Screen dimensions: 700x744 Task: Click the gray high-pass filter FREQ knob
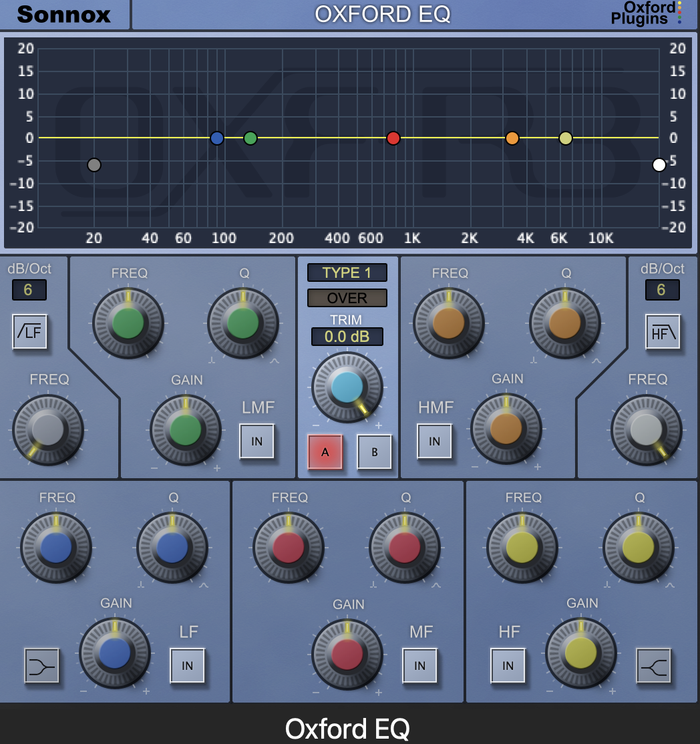(48, 430)
